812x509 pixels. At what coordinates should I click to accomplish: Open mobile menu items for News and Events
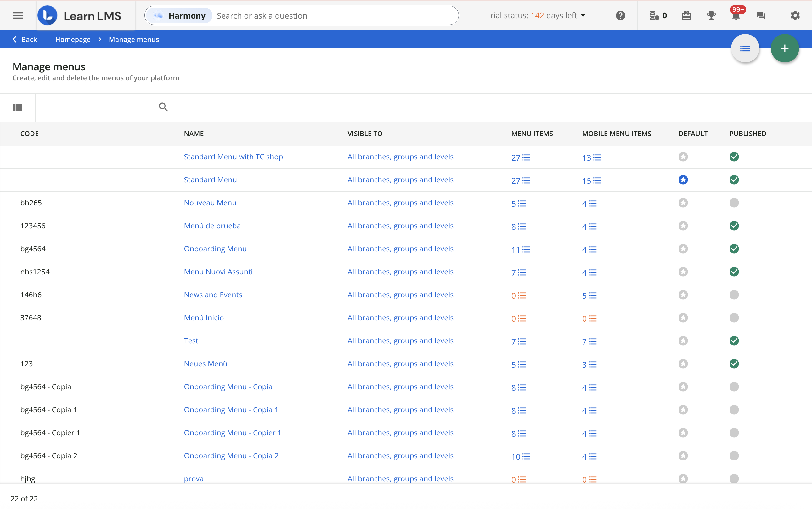[589, 295]
